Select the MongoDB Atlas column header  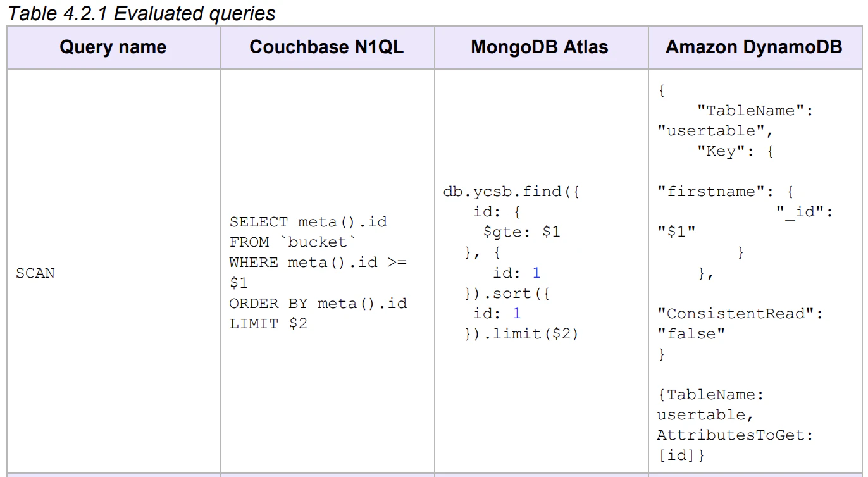tap(541, 47)
